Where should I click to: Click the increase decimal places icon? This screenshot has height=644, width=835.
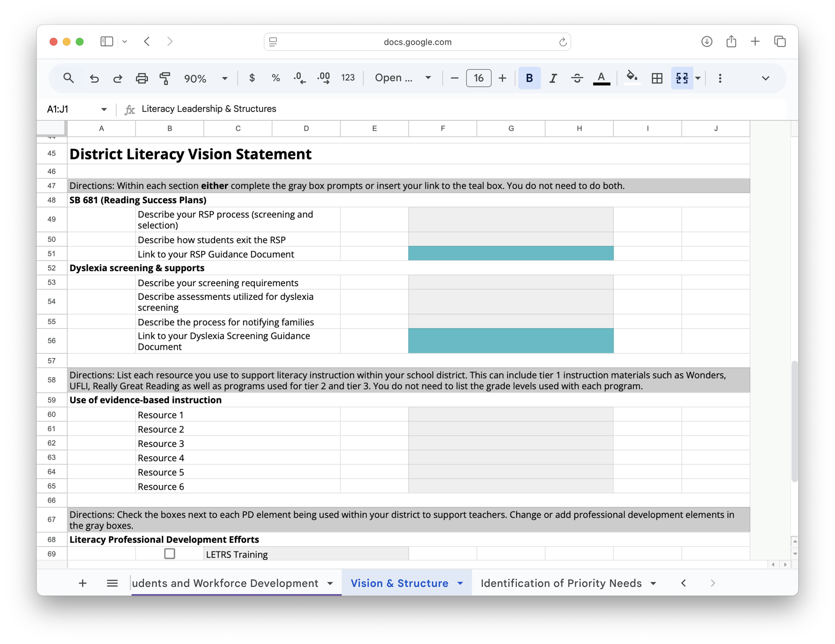(323, 78)
